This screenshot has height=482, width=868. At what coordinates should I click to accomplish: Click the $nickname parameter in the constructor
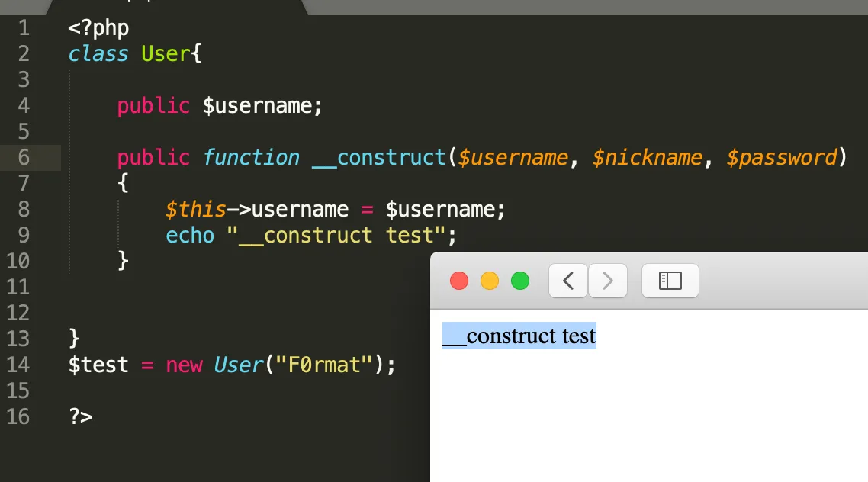647,158
